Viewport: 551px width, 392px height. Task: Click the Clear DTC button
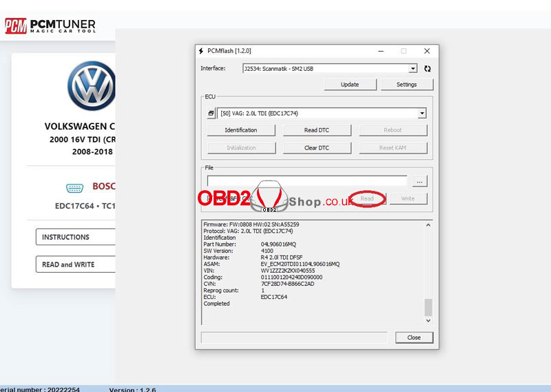pos(317,148)
